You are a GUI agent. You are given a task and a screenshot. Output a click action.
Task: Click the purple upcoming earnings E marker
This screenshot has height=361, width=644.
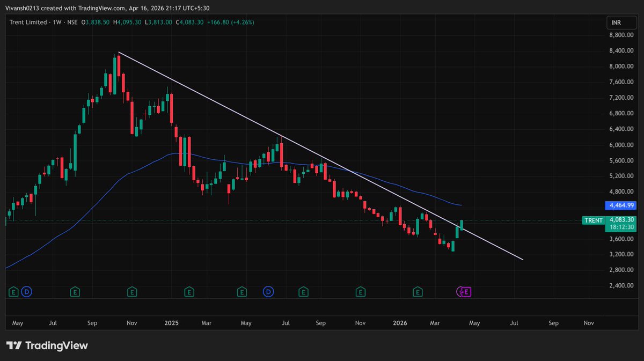coord(467,292)
